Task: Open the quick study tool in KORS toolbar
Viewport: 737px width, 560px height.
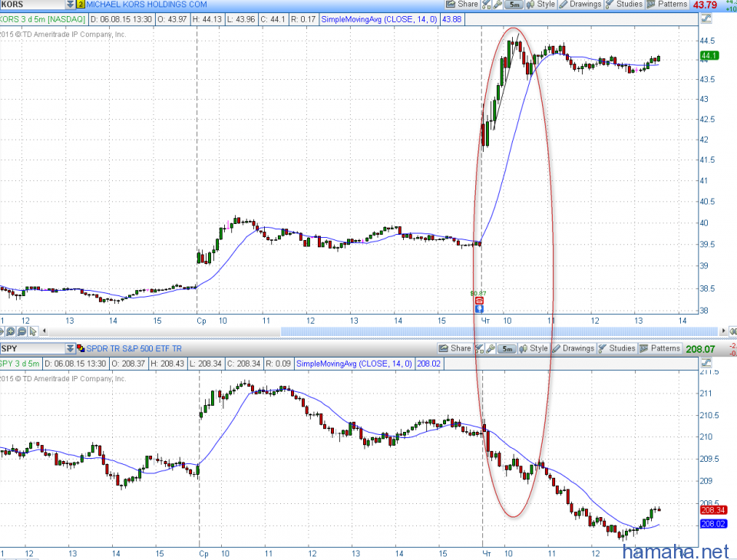Action: [486, 5]
